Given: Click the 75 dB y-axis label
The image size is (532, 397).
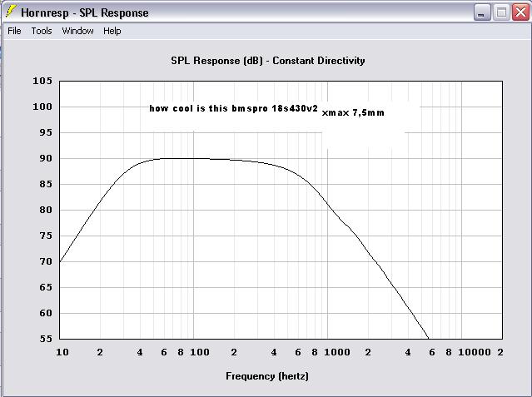Looking at the screenshot, I should click(46, 236).
